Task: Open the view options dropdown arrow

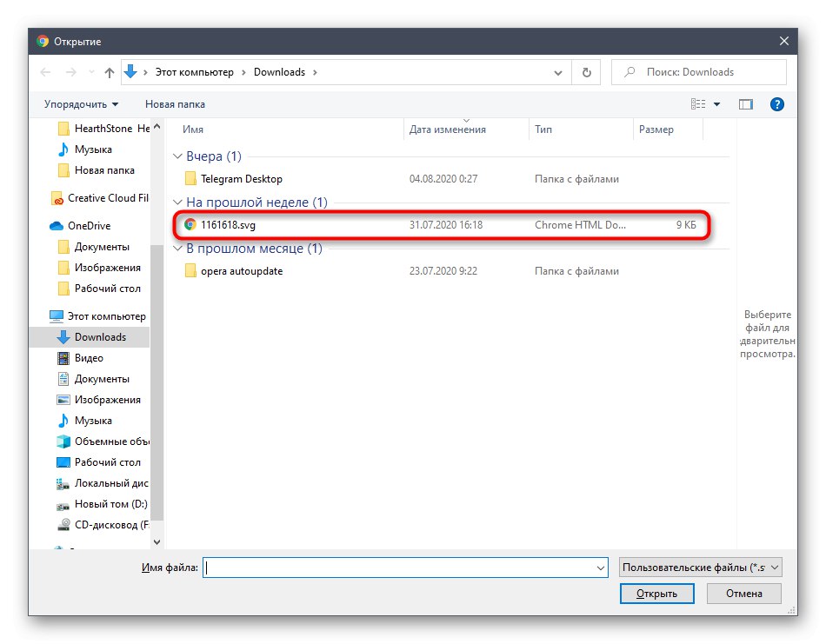Action: tap(717, 104)
